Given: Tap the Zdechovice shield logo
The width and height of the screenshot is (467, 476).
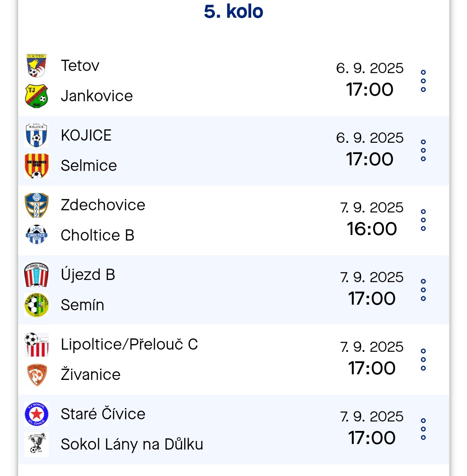Looking at the screenshot, I should coord(36,205).
